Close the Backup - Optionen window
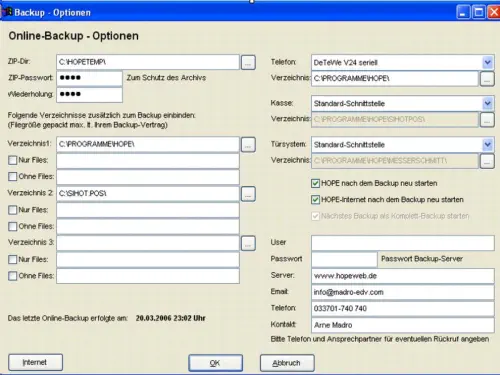Image resolution: width=500 pixels, height=375 pixels. (x=494, y=12)
